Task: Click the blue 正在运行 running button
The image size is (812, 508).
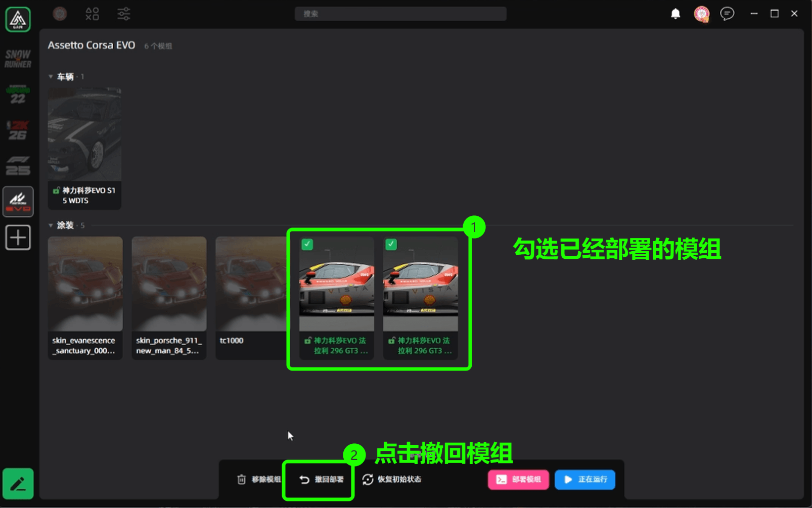Action: [585, 479]
